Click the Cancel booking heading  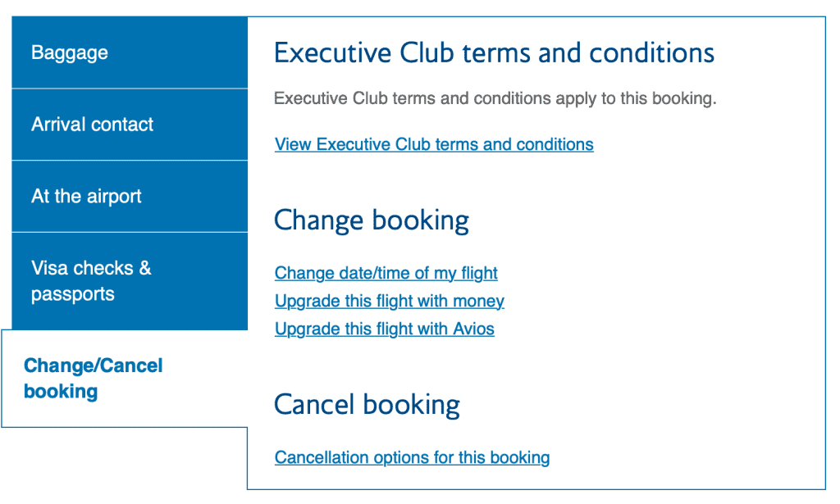pyautogui.click(x=367, y=405)
